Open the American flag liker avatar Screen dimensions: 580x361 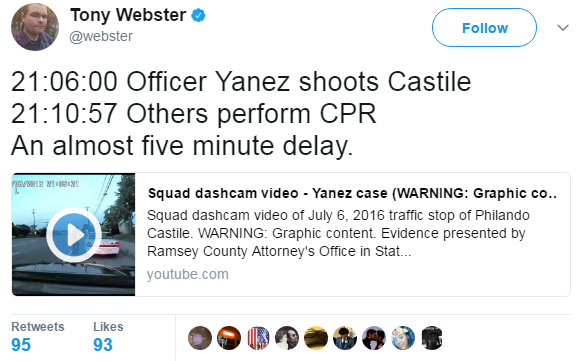[258, 338]
